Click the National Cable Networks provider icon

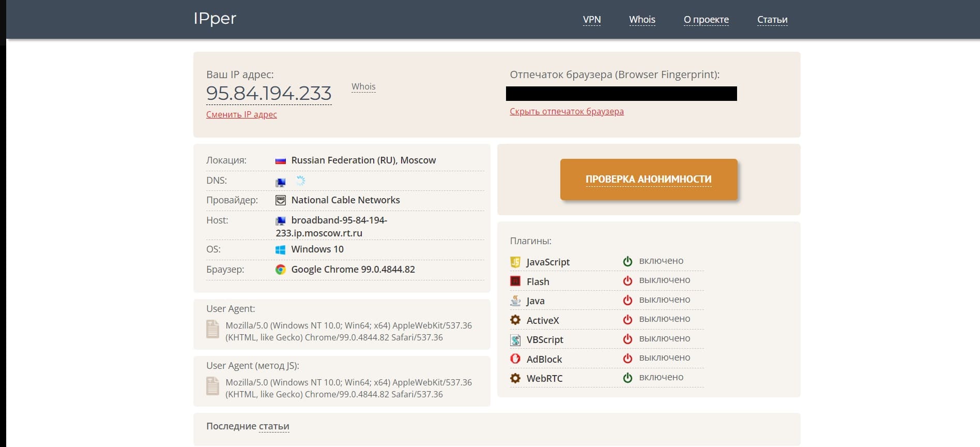(x=280, y=200)
